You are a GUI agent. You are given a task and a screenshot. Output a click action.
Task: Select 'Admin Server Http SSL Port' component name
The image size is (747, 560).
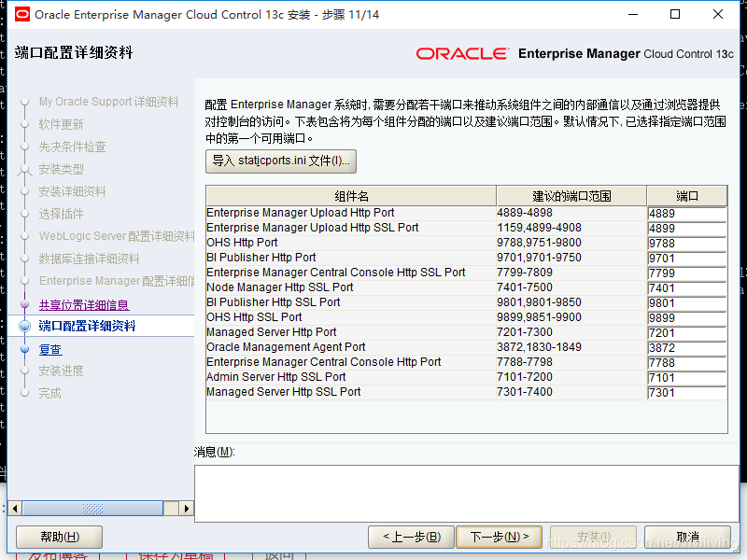[275, 377]
